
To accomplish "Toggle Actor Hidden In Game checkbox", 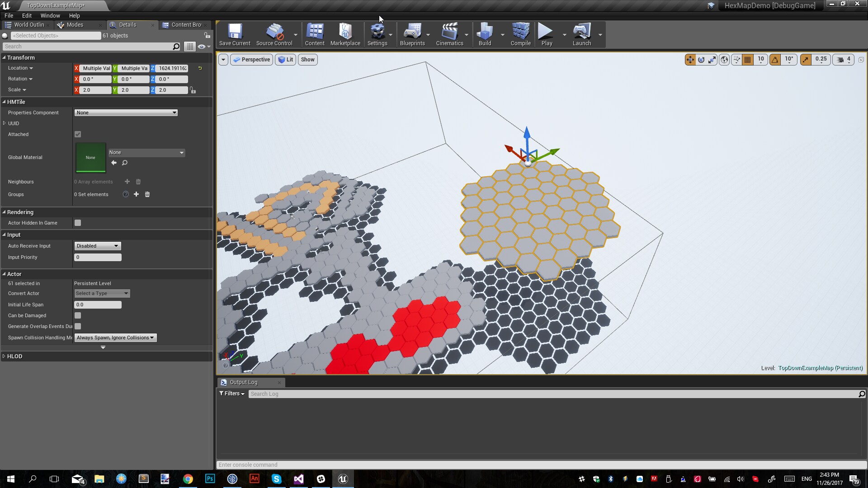I will coord(77,222).
